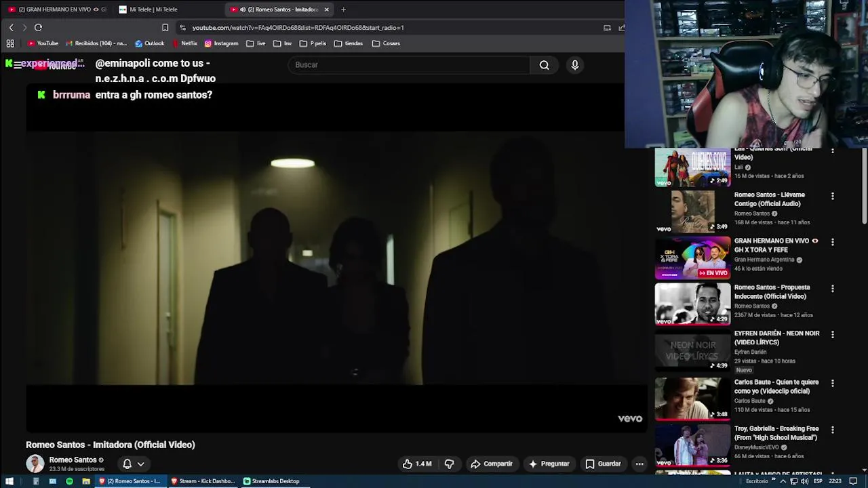Dislike the video with thumbs down
Image resolution: width=868 pixels, height=488 pixels.
coord(449,464)
